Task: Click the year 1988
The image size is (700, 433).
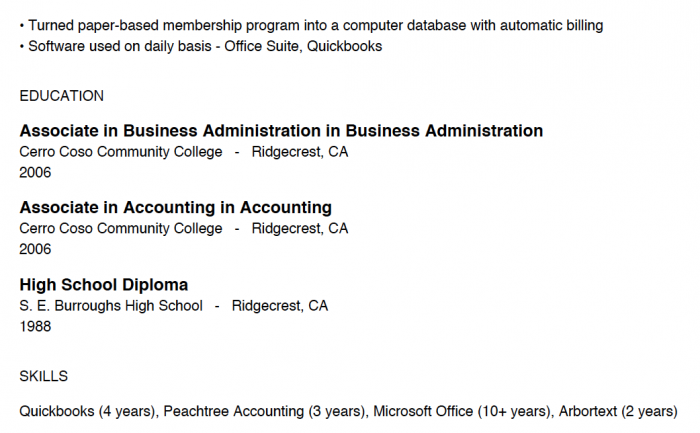Action: pos(35,326)
